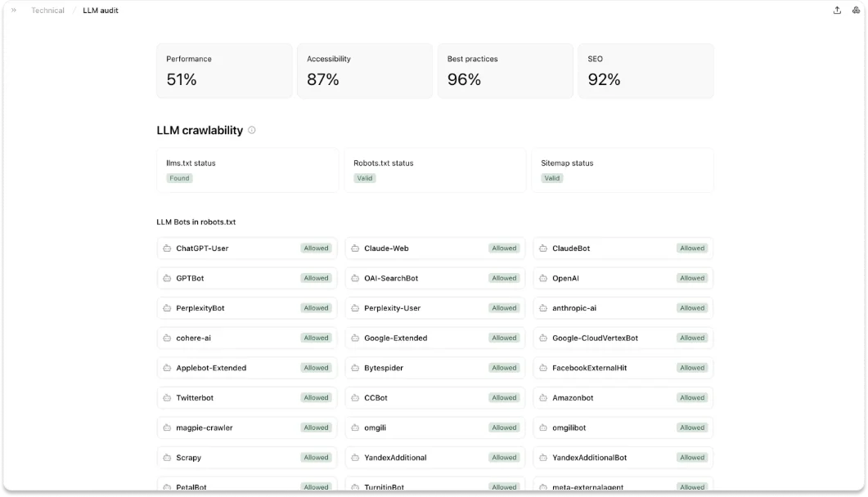Click the Allowed badge for YandexAdditionalBot
The image size is (868, 497).
692,457
